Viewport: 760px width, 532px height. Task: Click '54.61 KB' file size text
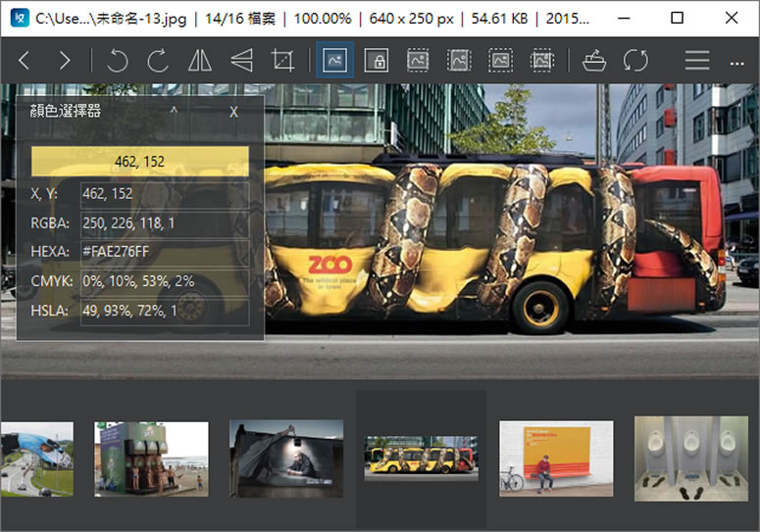[x=499, y=19]
